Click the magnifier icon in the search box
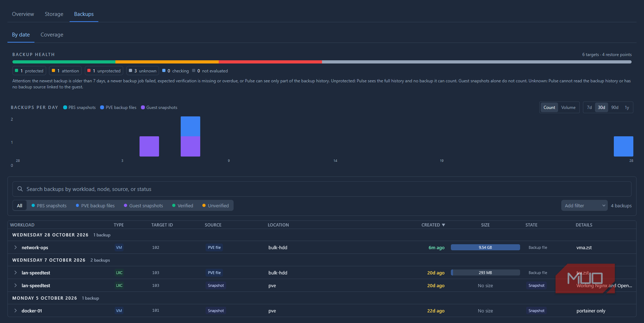Viewport: 644px width, 323px height. pos(20,189)
